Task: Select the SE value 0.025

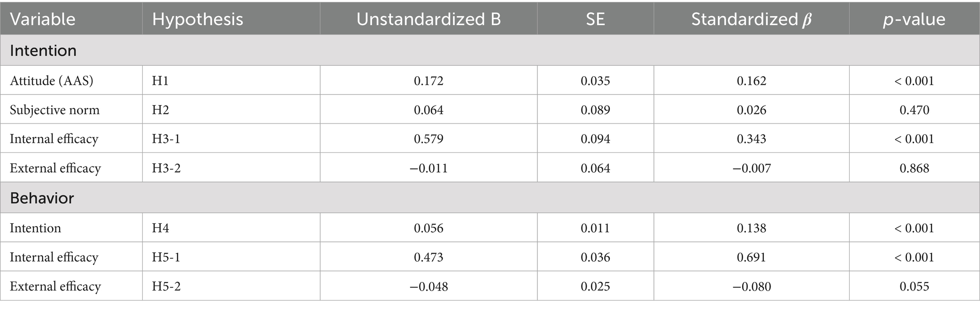Action: [595, 287]
